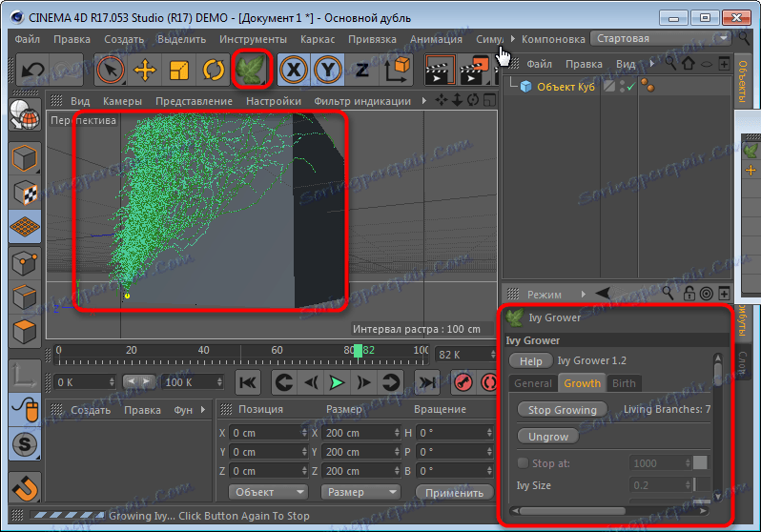Activate the Ivy Grower leaf tool
This screenshot has width=761, height=532.
(x=252, y=70)
